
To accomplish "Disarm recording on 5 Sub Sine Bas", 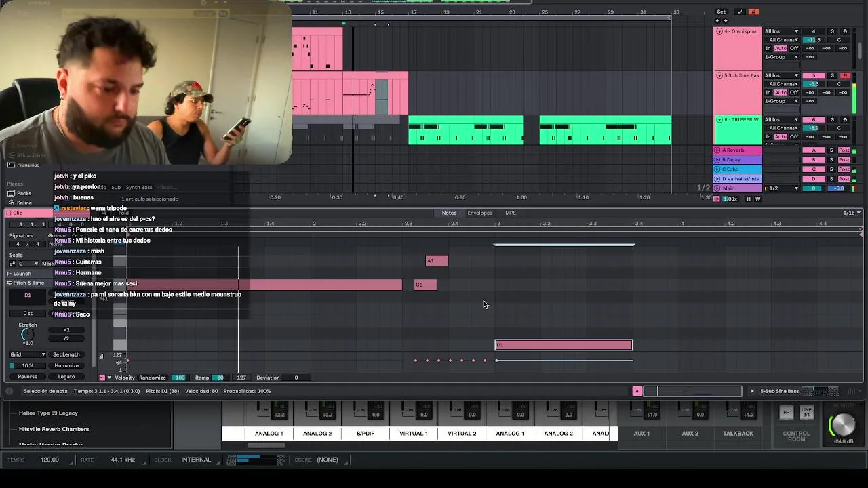I will [x=845, y=75].
